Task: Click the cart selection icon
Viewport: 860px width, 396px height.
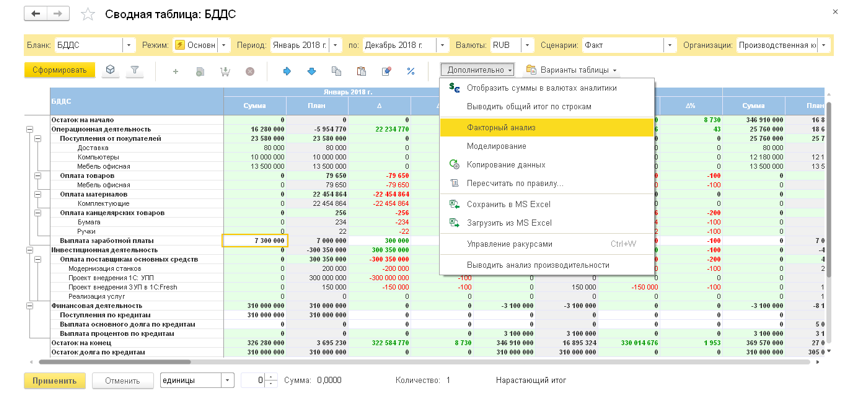Action: point(225,71)
